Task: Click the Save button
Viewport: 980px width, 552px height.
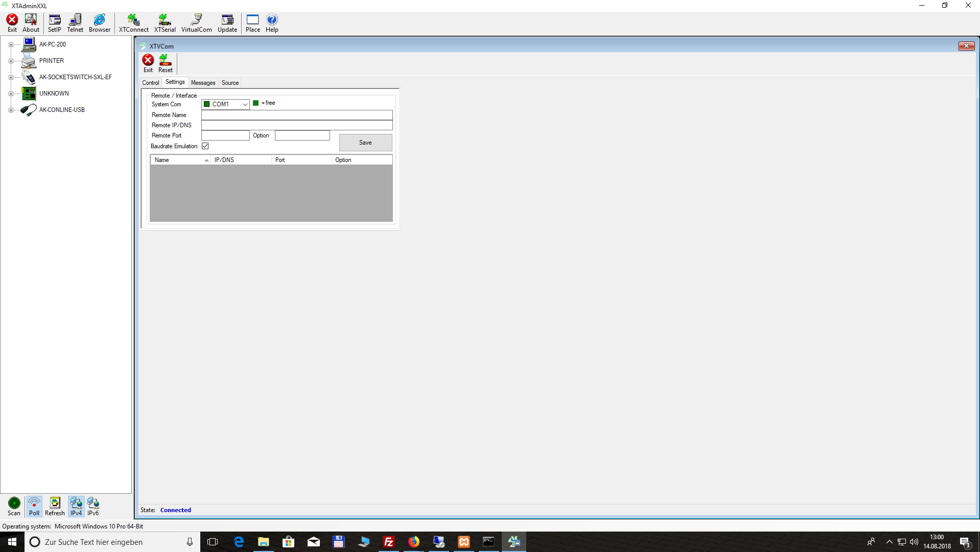Action: pyautogui.click(x=366, y=143)
